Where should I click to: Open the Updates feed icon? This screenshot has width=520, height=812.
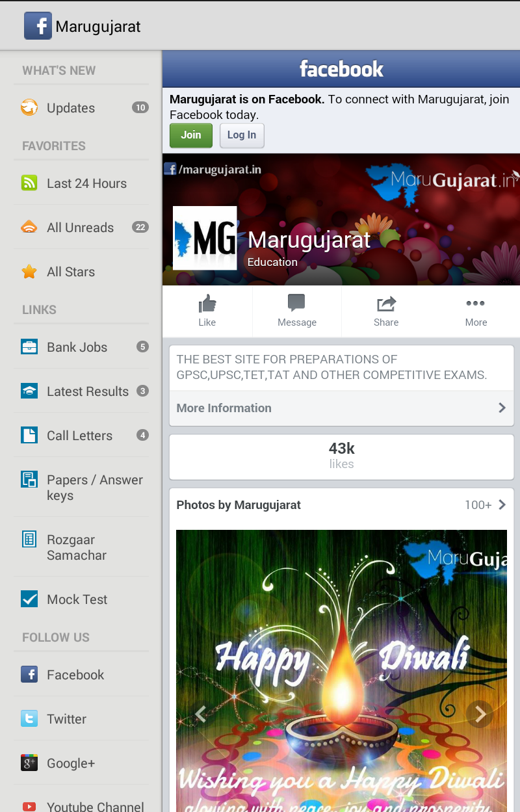click(x=29, y=107)
